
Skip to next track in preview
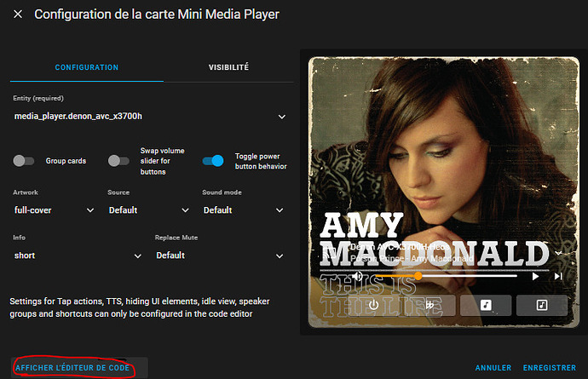click(558, 276)
